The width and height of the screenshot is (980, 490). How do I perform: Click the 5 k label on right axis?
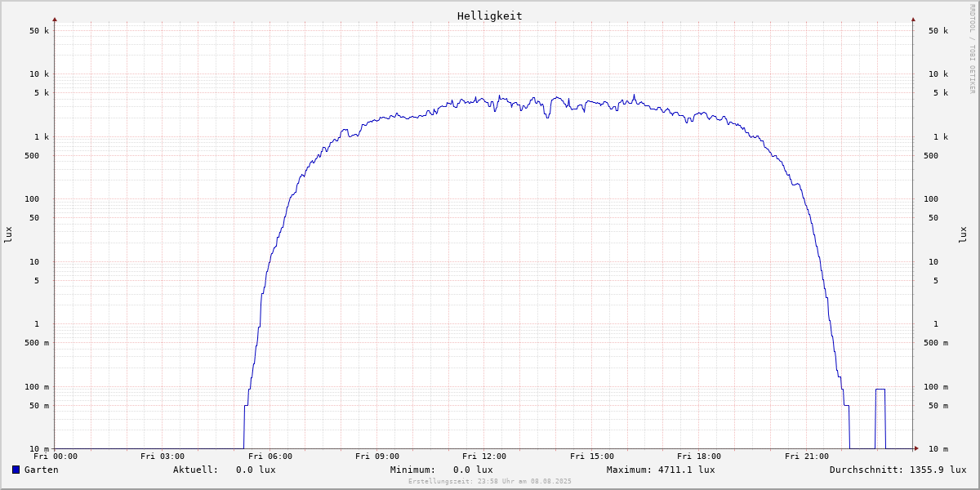(x=941, y=93)
